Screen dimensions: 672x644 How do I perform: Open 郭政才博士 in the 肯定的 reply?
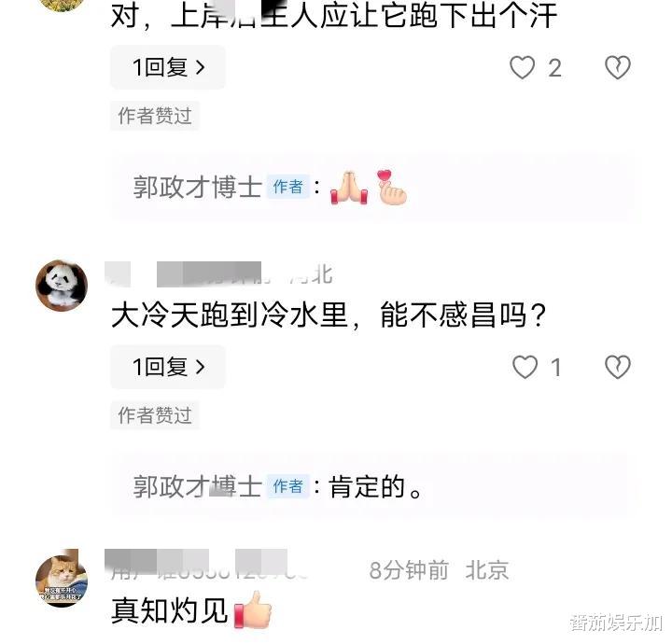(x=198, y=487)
